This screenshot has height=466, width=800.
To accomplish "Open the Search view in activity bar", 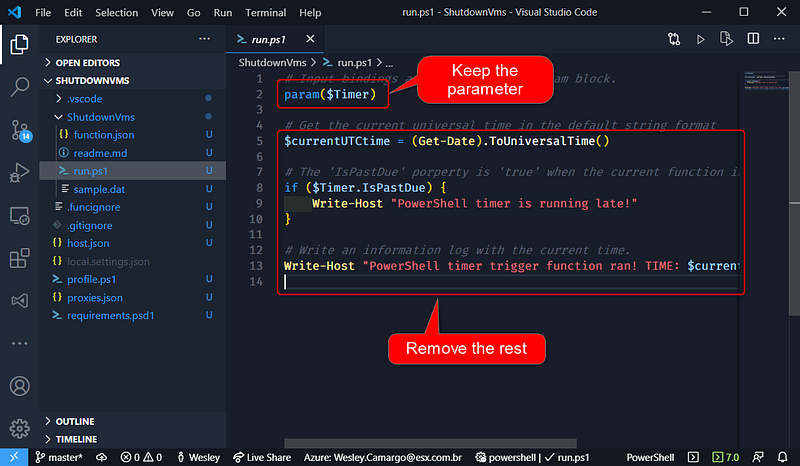I will coord(20,85).
